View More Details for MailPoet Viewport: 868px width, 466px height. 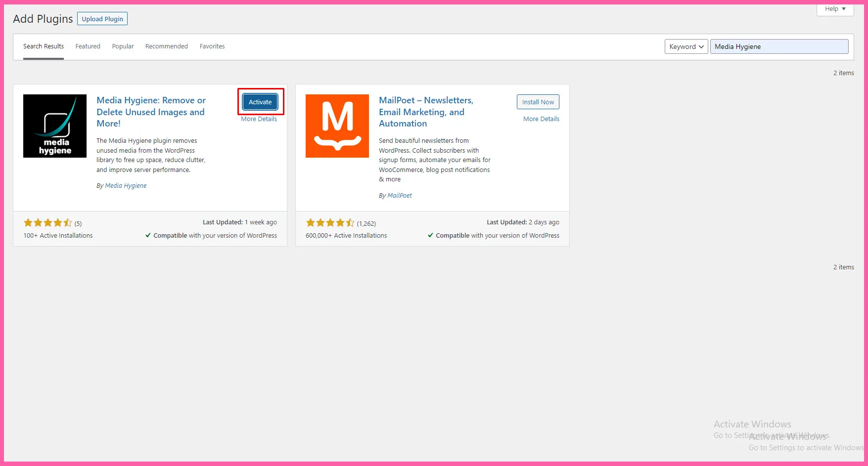click(541, 119)
